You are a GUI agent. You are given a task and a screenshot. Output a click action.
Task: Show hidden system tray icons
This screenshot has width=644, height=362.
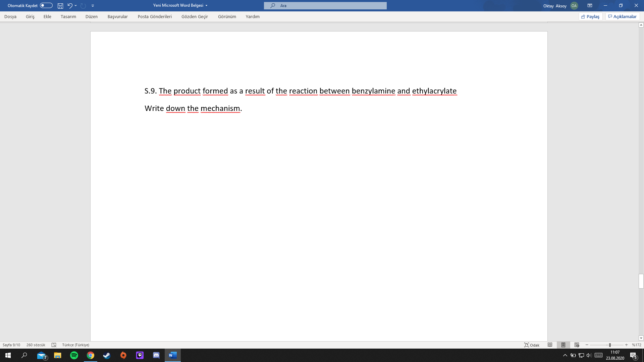565,355
